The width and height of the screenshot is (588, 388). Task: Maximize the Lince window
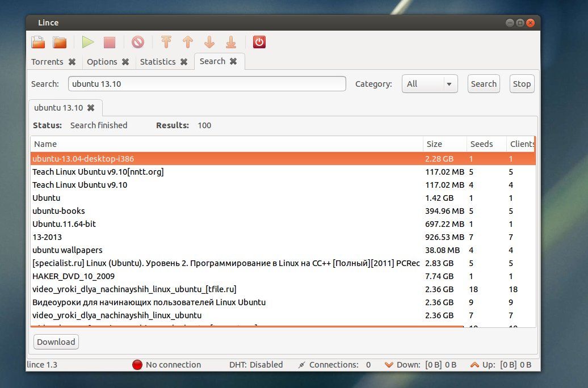click(x=520, y=23)
